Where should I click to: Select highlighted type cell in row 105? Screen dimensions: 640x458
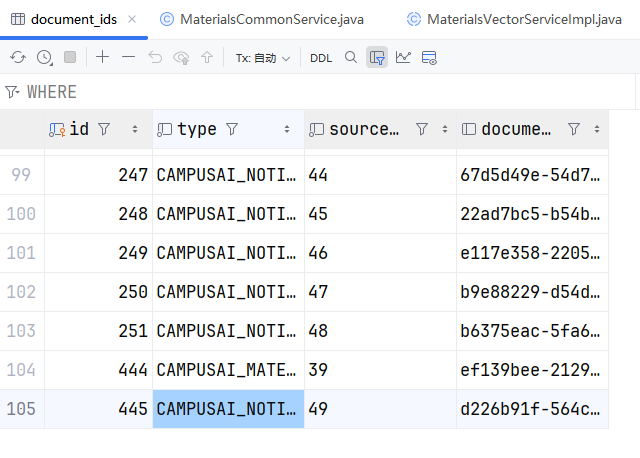[x=228, y=409]
